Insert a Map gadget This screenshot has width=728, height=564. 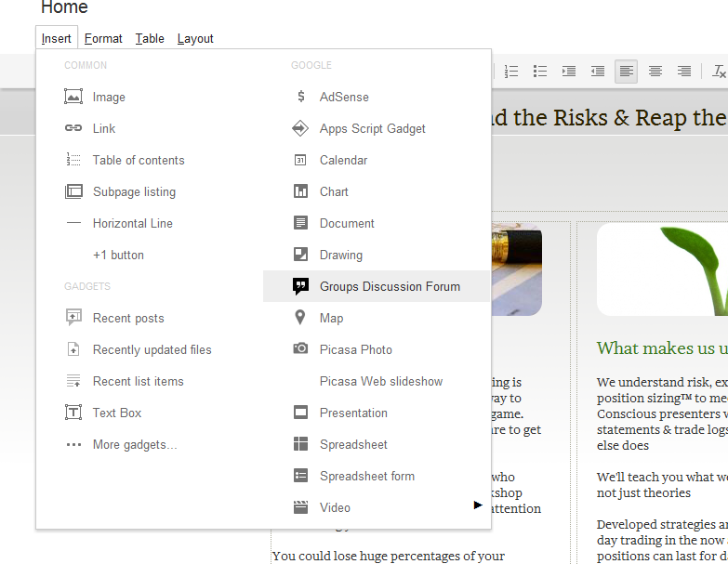click(331, 318)
